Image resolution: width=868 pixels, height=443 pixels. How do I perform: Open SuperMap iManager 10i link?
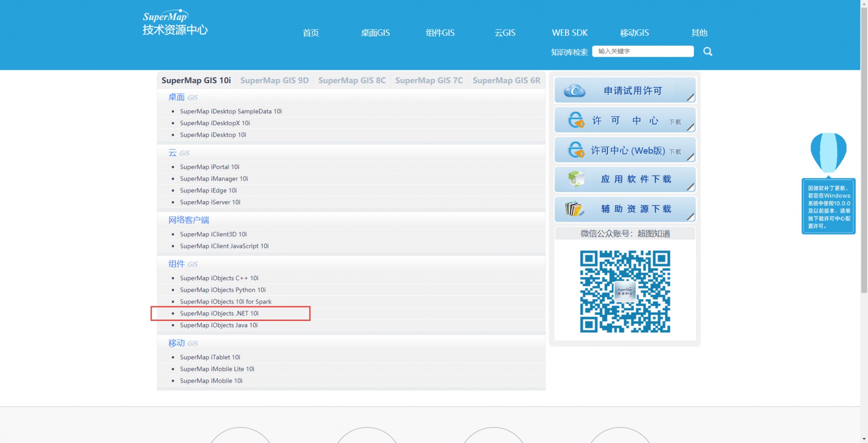pos(214,179)
